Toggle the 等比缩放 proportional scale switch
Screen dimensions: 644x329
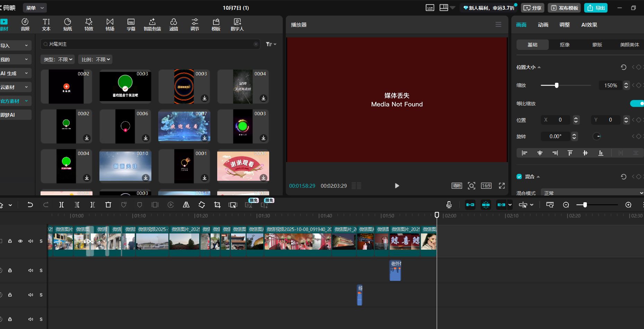637,104
